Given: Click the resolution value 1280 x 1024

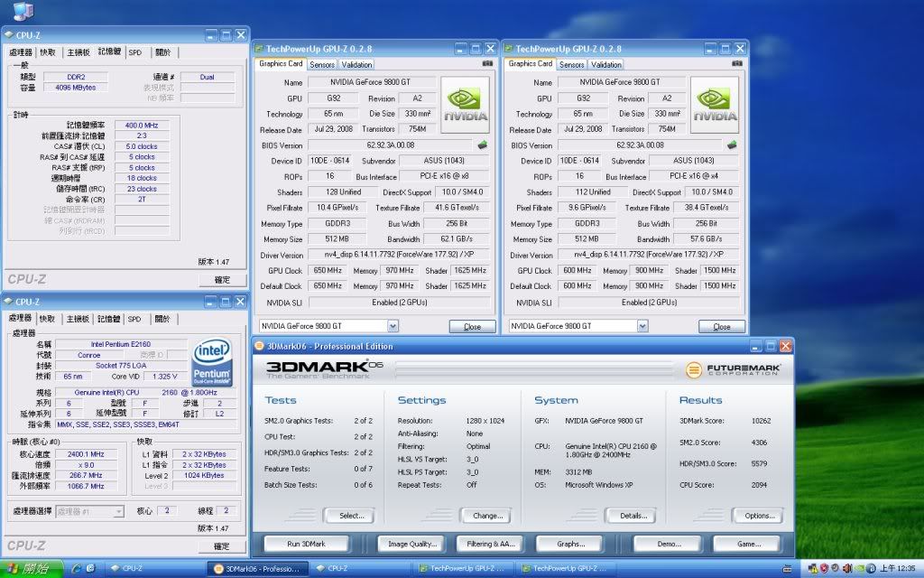Looking at the screenshot, I should point(485,421).
